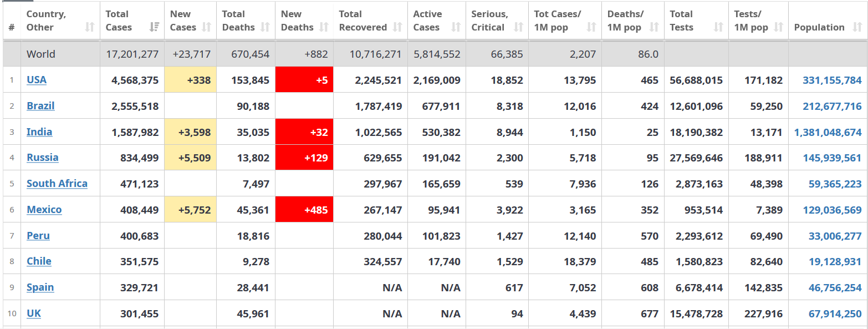Click Russia's population value 145,939,561

[832, 158]
